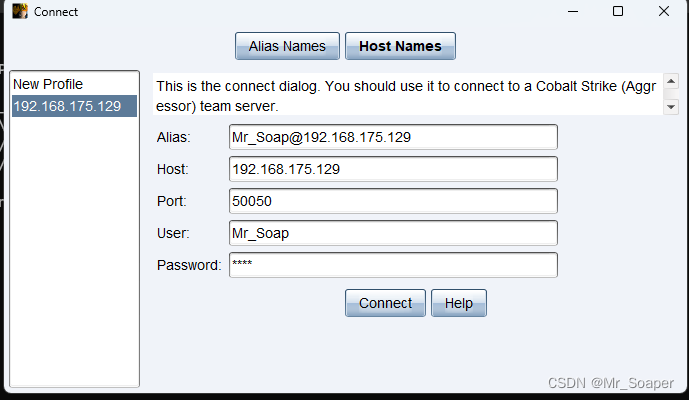Switch to Host Names view
This screenshot has height=400, width=689.
pos(400,46)
